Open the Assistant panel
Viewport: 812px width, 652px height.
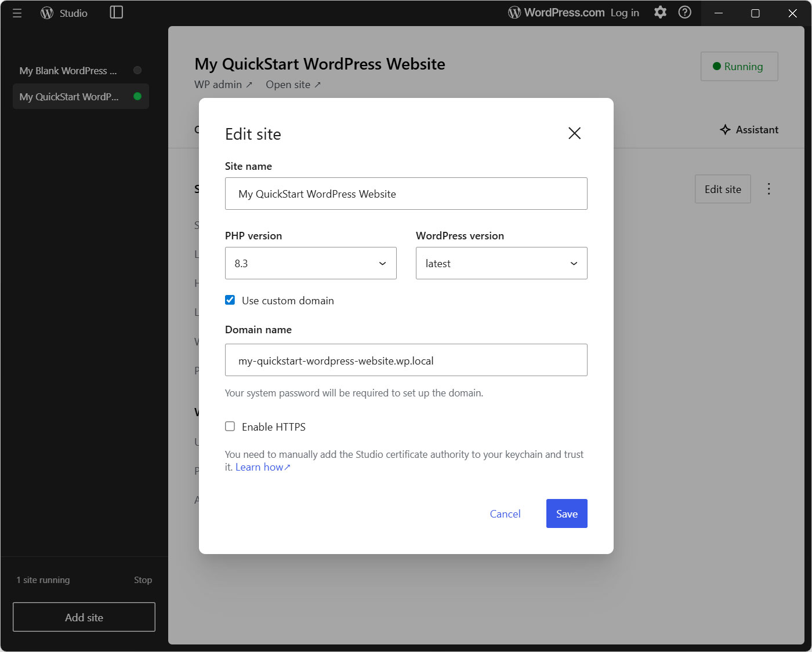(749, 129)
